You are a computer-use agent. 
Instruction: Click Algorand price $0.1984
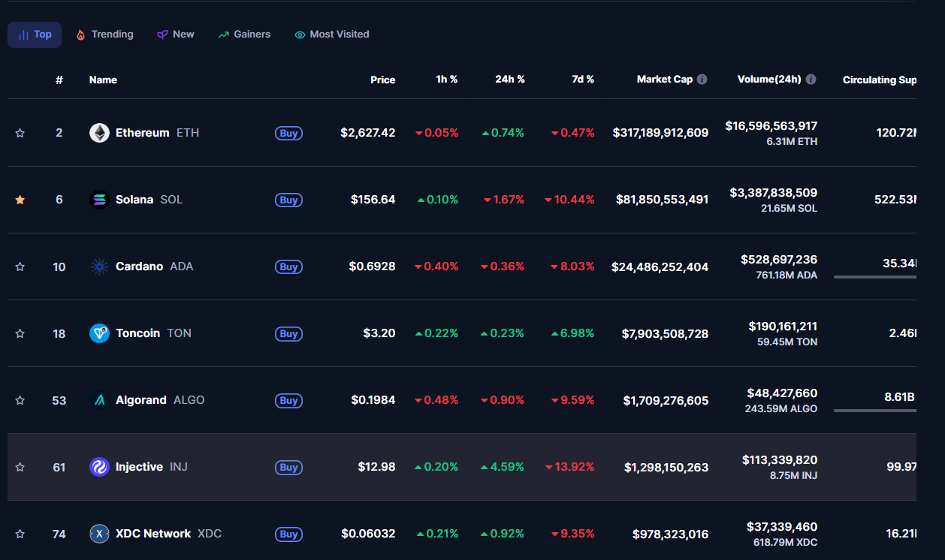[x=373, y=400]
